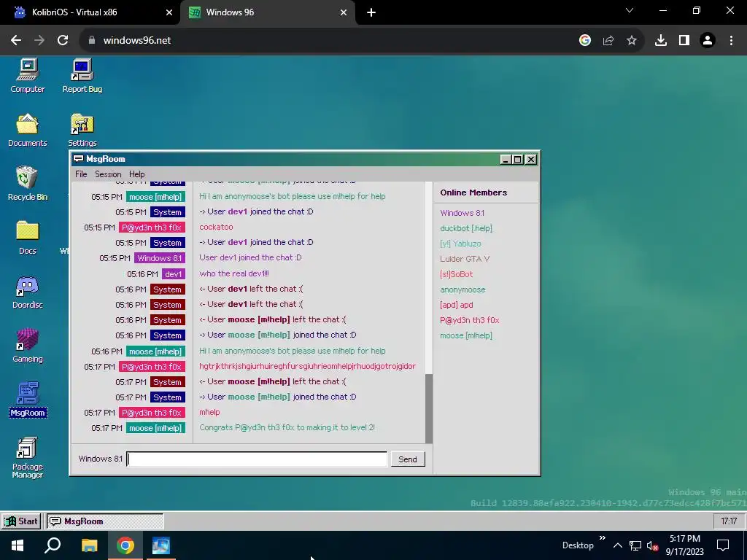Open the browser profile icon
Image resolution: width=747 pixels, height=560 pixels.
click(708, 40)
